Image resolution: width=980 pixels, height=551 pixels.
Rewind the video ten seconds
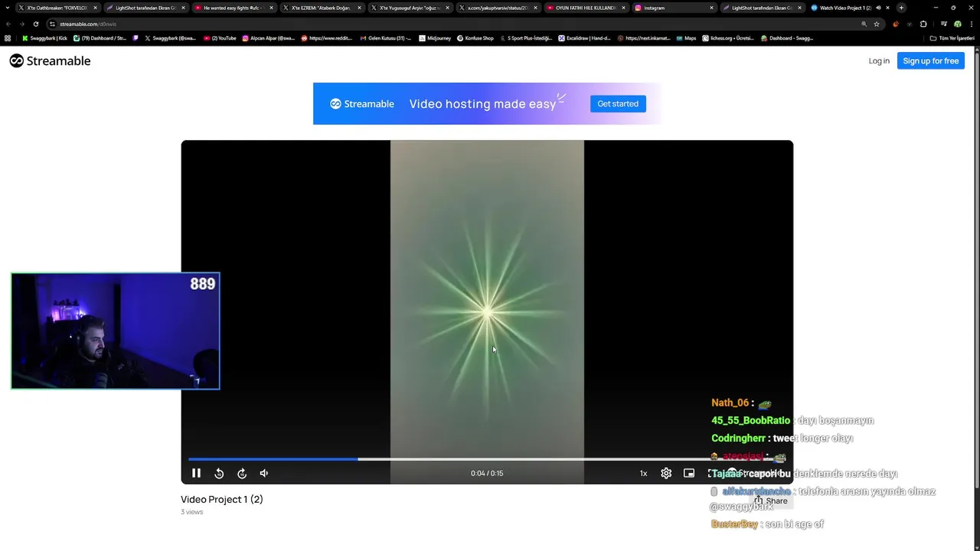tap(219, 474)
